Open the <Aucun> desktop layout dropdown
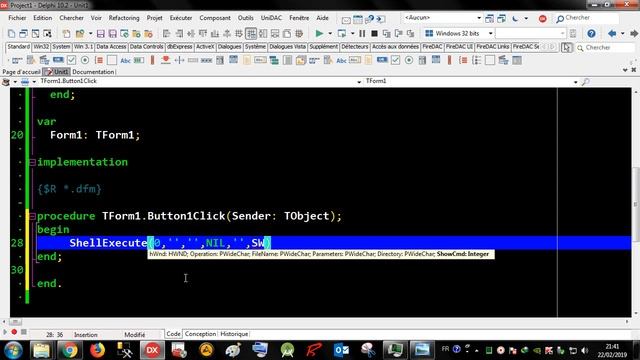The image size is (640, 360). tap(479, 18)
